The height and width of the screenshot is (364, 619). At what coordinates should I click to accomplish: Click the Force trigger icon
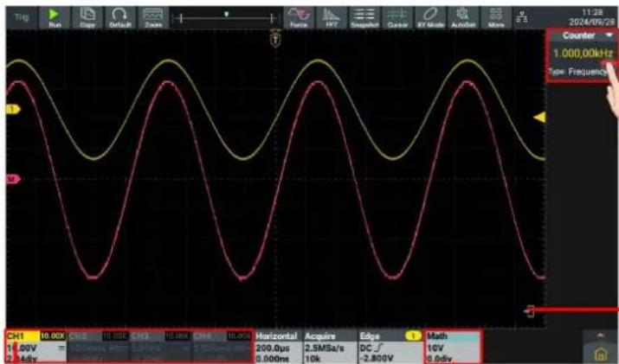coord(299,18)
